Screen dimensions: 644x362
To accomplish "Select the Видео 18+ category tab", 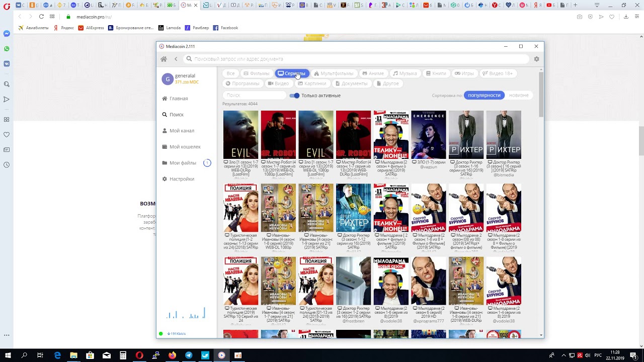I will coord(497,73).
